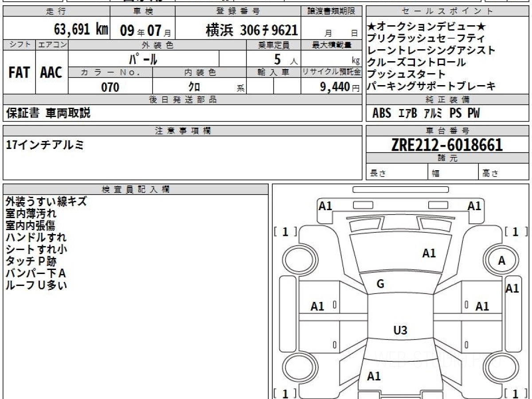
Task: Click the 輸入車 header
Action: [x=274, y=72]
